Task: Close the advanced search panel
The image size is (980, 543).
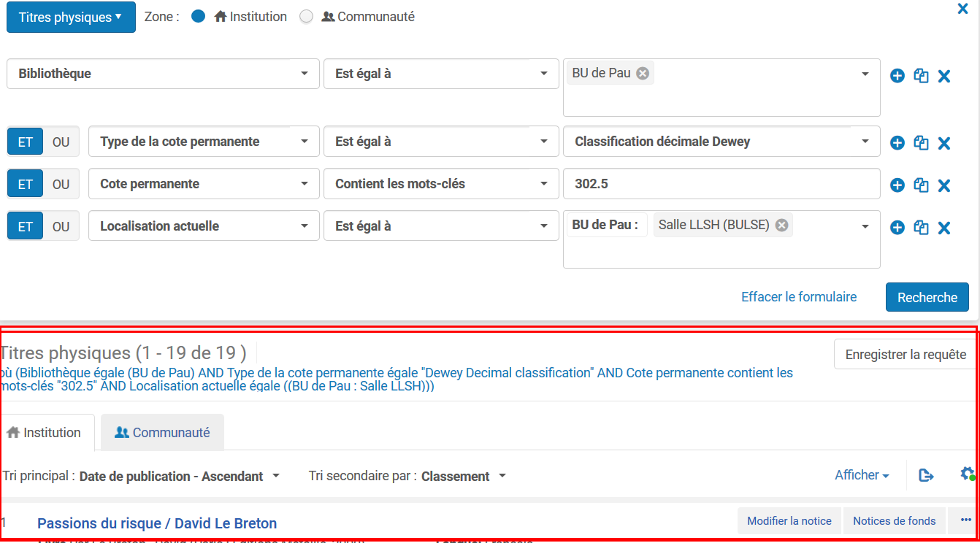Action: tap(962, 9)
